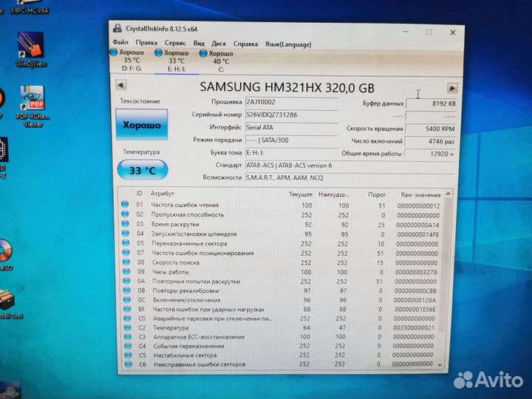The image size is (532, 399).
Task: Select row C6 Неисправимые ошибки секторов
Action: pyautogui.click(x=281, y=364)
